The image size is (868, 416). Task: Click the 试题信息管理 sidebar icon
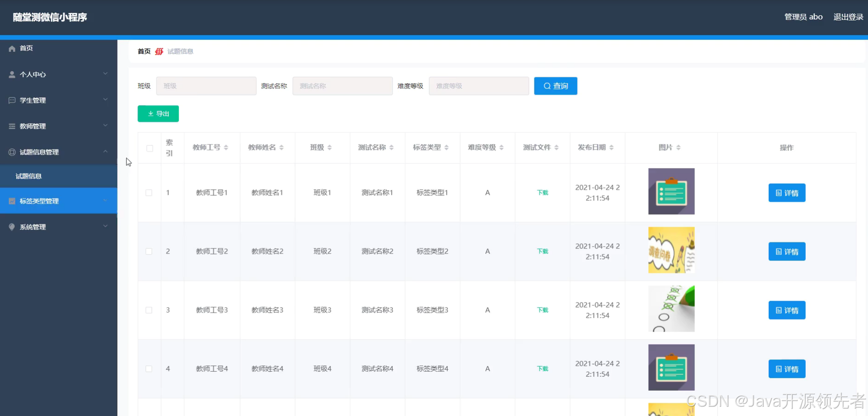(x=12, y=152)
